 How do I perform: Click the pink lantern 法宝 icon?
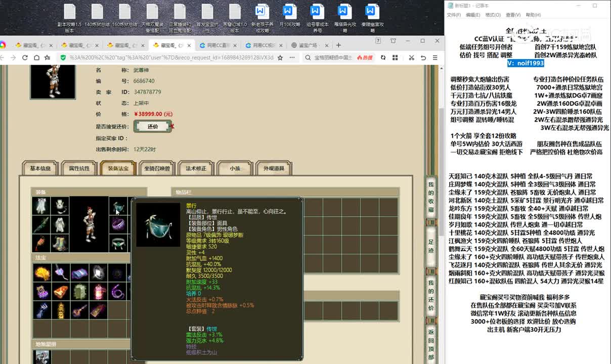[98, 292]
